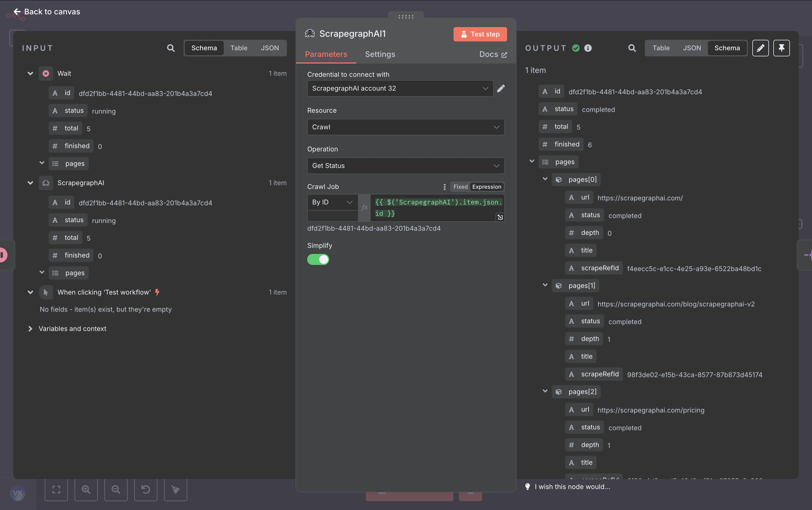This screenshot has height=510, width=812.
Task: Click the Input panel search icon
Action: coord(171,48)
